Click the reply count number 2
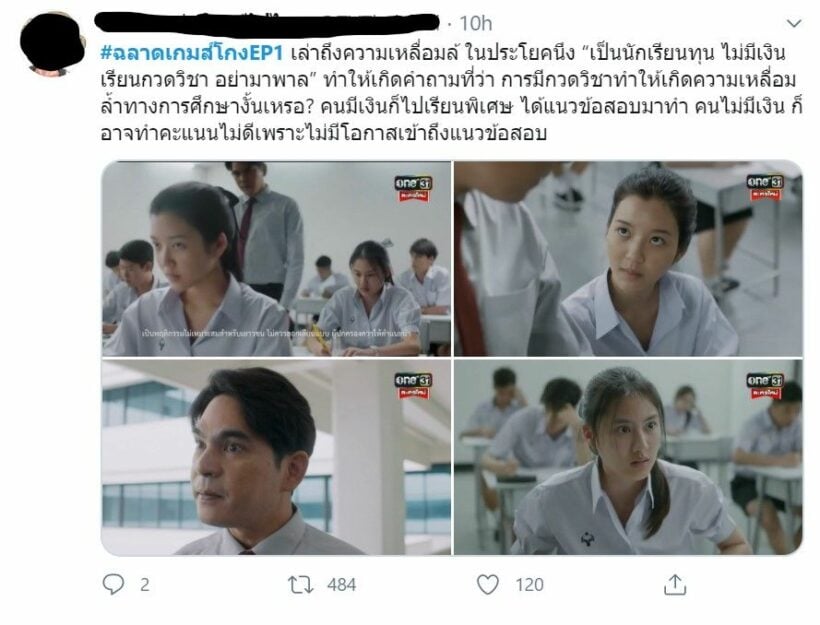 click(145, 585)
